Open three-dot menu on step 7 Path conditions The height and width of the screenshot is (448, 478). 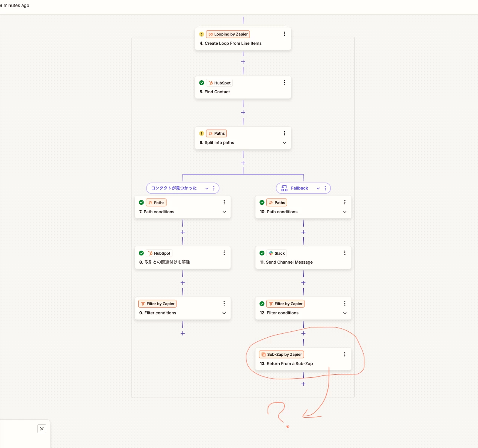224,202
